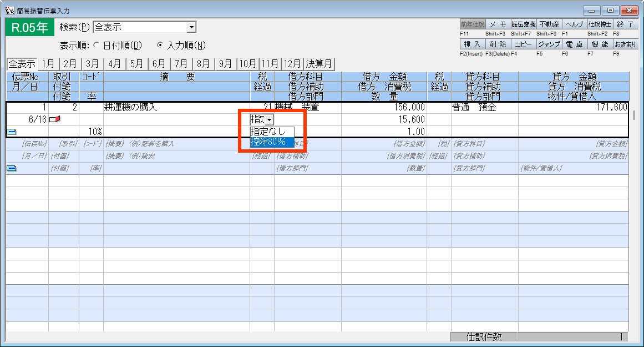Switch to the 6月 tab
The width and height of the screenshot is (644, 347).
(x=159, y=64)
